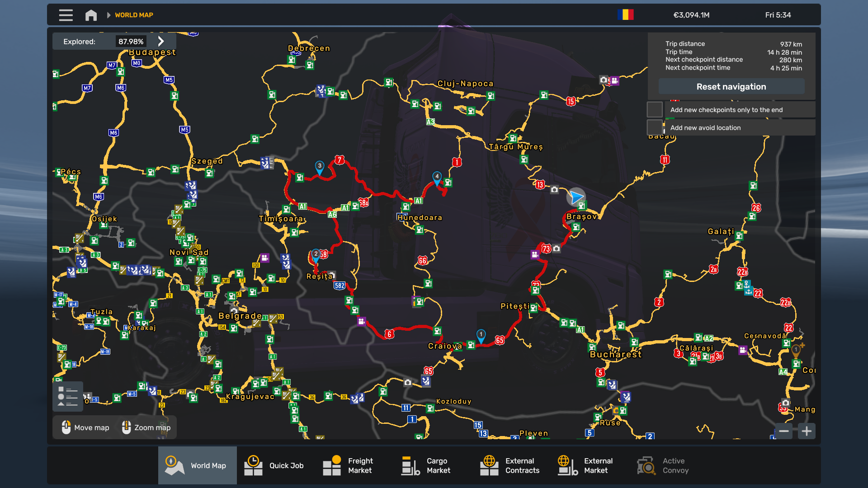Viewport: 868px width, 488px height.
Task: Enable adding checkpoints only to the end
Action: pyautogui.click(x=655, y=109)
